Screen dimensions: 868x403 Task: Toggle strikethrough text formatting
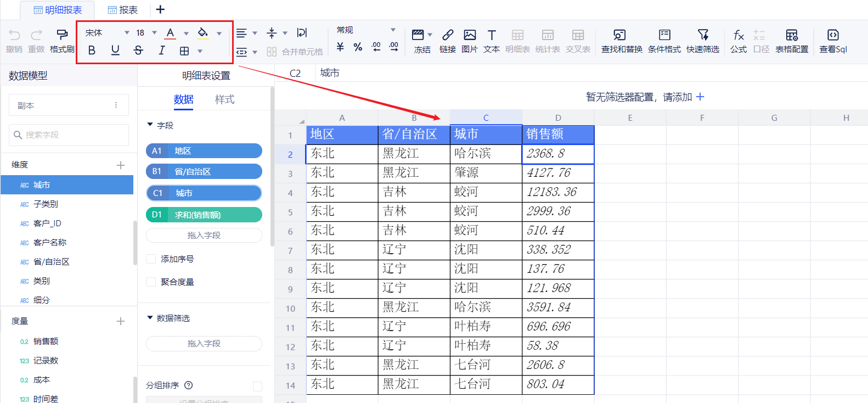(138, 51)
